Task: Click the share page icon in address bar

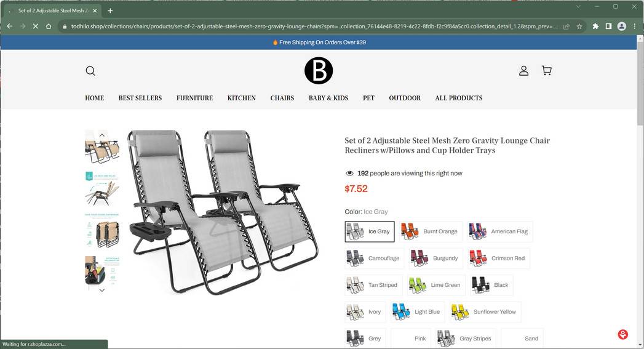Action: [x=566, y=26]
